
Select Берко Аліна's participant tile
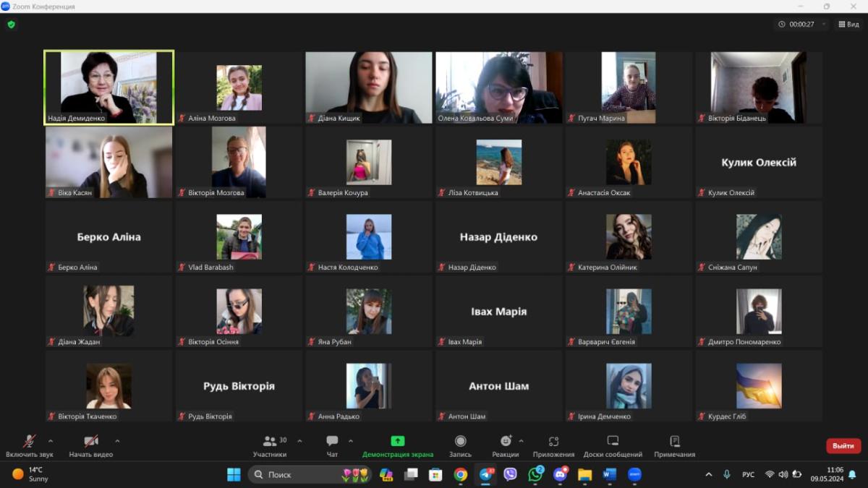[109, 236]
